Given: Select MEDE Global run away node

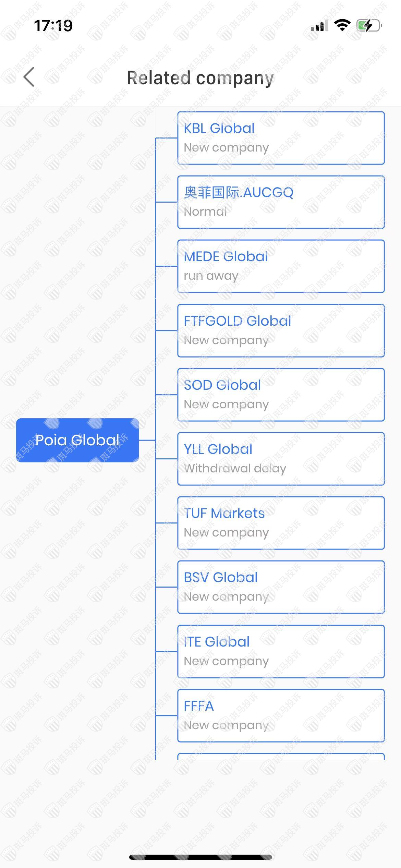Looking at the screenshot, I should [281, 266].
